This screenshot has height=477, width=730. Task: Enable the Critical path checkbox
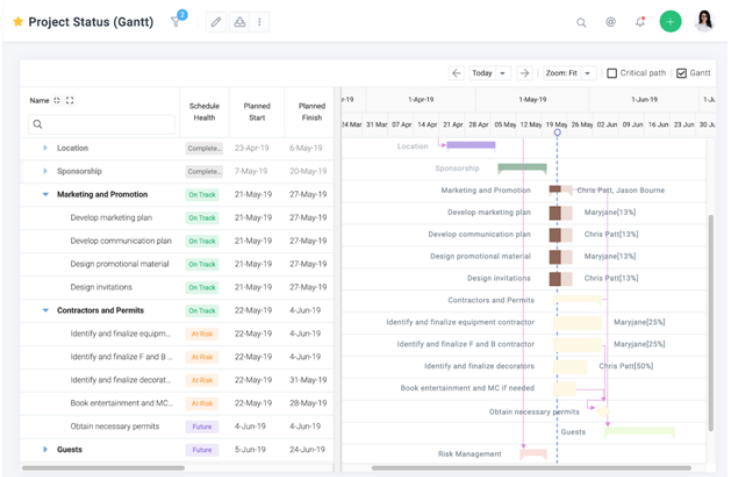point(612,73)
